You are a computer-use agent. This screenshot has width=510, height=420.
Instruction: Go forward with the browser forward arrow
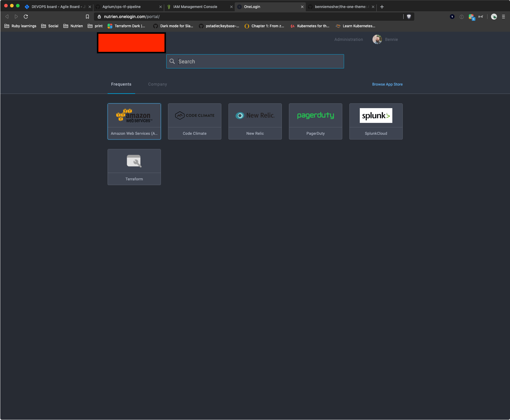[16, 17]
